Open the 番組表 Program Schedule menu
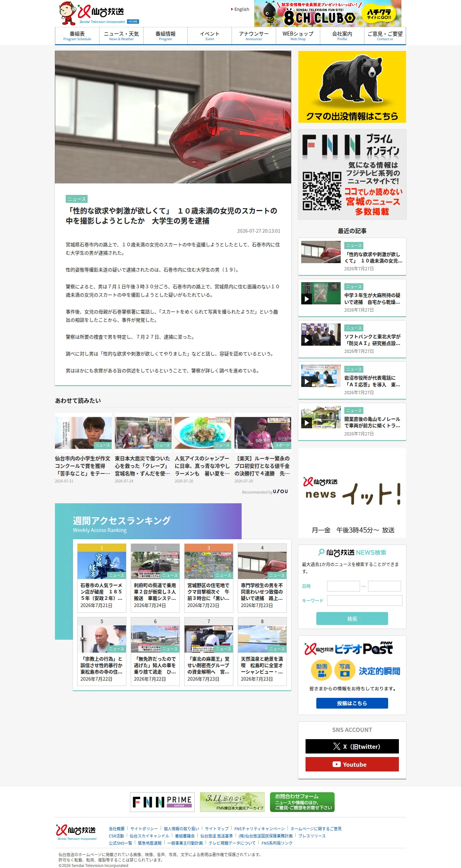 77,36
